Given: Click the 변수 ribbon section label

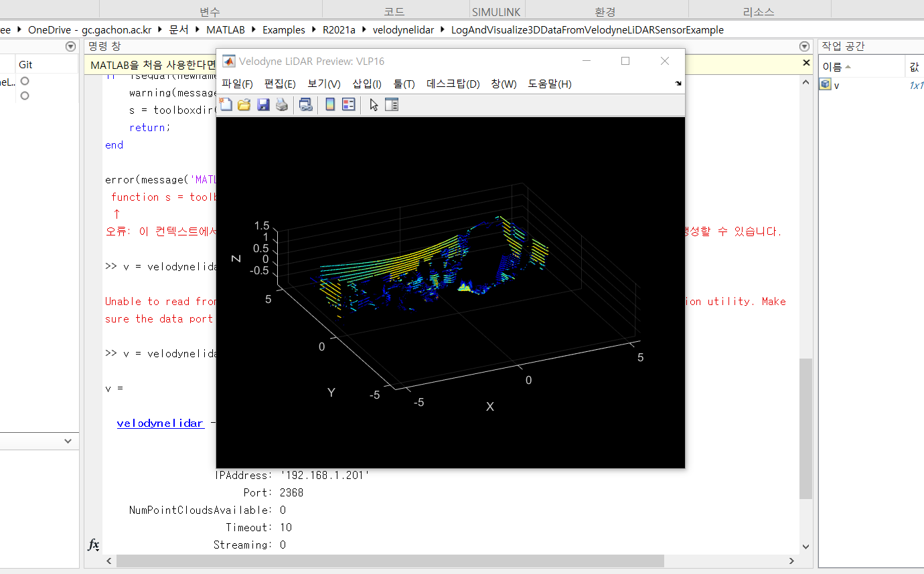Looking at the screenshot, I should click(x=210, y=11).
